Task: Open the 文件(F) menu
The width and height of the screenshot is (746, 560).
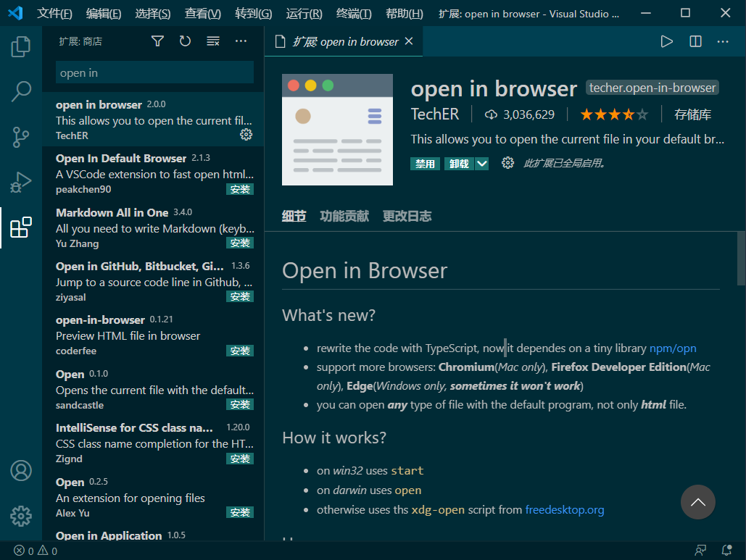Action: 54,13
